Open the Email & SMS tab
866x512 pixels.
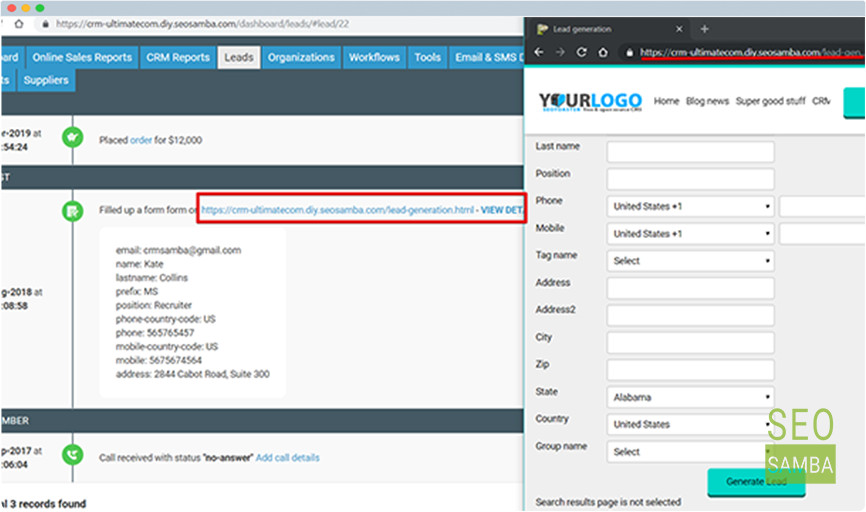(x=487, y=57)
